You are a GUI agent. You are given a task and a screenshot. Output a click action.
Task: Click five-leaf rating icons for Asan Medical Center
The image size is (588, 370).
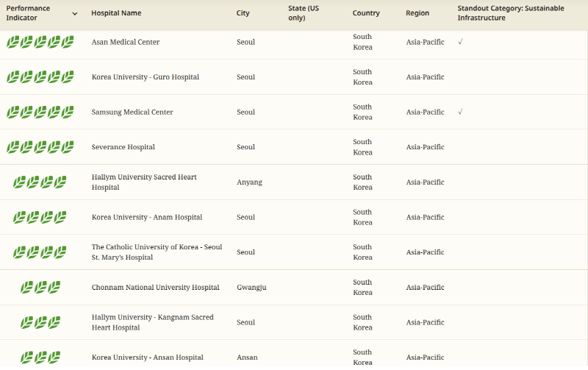click(40, 42)
